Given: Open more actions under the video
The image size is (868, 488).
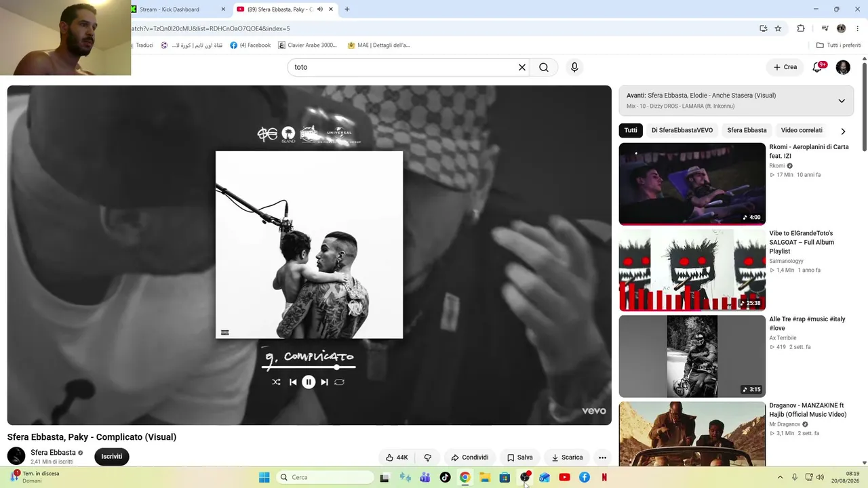Looking at the screenshot, I should (x=602, y=457).
